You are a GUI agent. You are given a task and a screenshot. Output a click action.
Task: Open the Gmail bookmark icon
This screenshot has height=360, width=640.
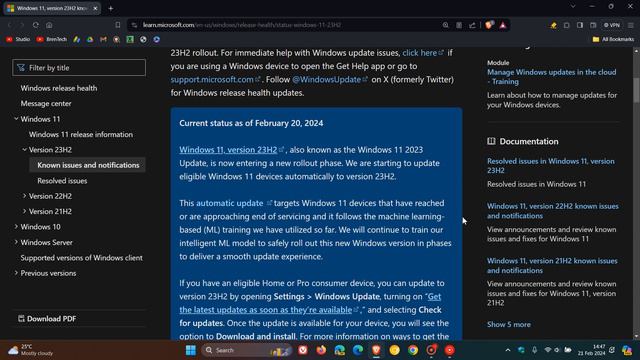pyautogui.click(x=103, y=39)
